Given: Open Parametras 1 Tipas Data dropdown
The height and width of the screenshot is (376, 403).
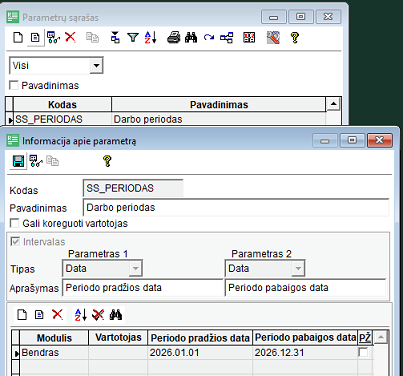Looking at the screenshot, I should (x=135, y=268).
